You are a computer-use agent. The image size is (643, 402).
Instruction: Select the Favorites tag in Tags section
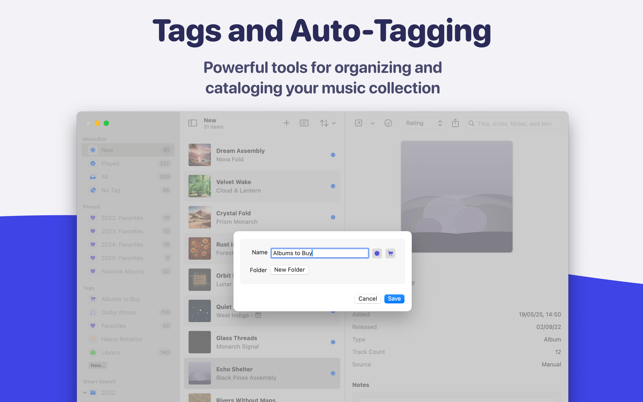128,326
